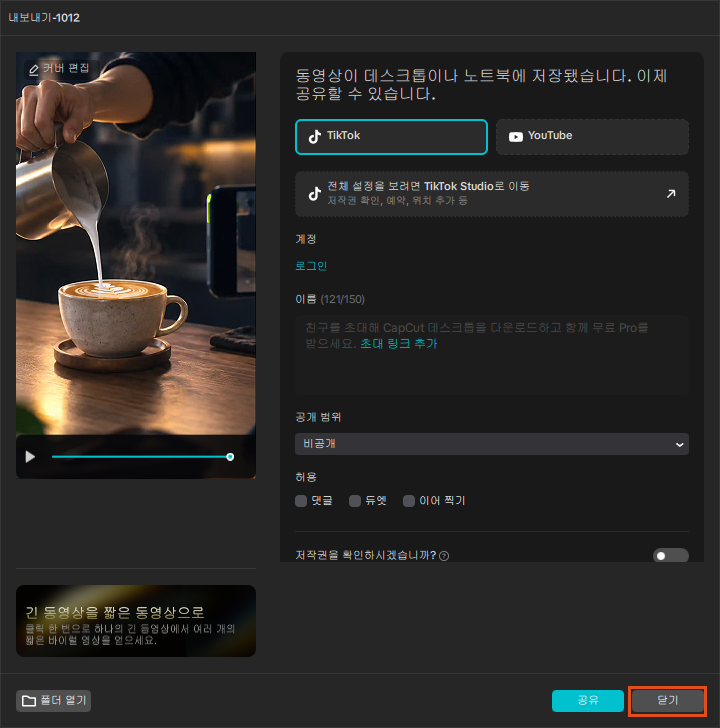Click the 폴더 열기 button

pyautogui.click(x=53, y=701)
